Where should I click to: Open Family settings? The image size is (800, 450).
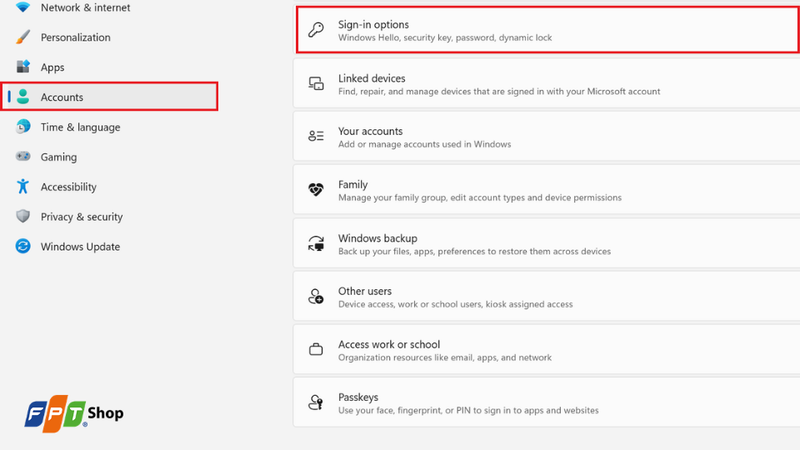[x=546, y=190]
